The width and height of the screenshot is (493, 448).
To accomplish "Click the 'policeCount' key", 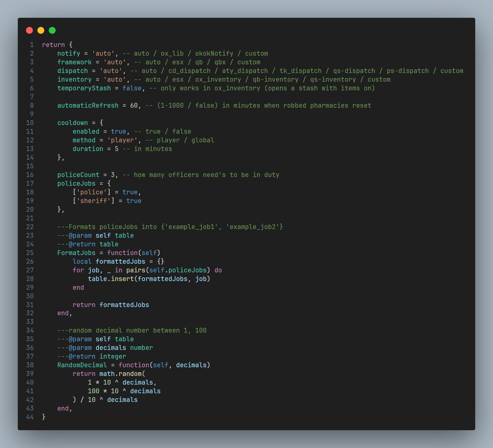I will click(78, 175).
